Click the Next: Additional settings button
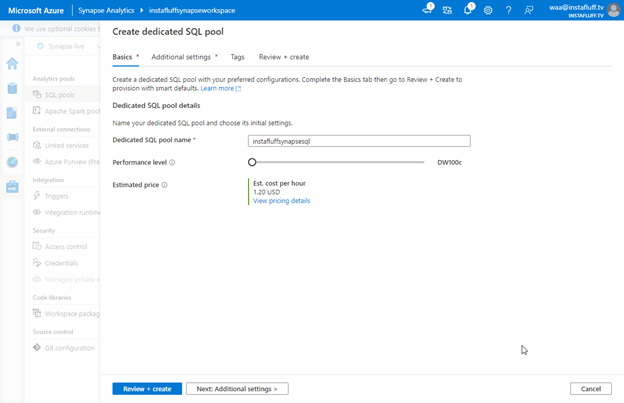This screenshot has width=624, height=403. coord(237,389)
